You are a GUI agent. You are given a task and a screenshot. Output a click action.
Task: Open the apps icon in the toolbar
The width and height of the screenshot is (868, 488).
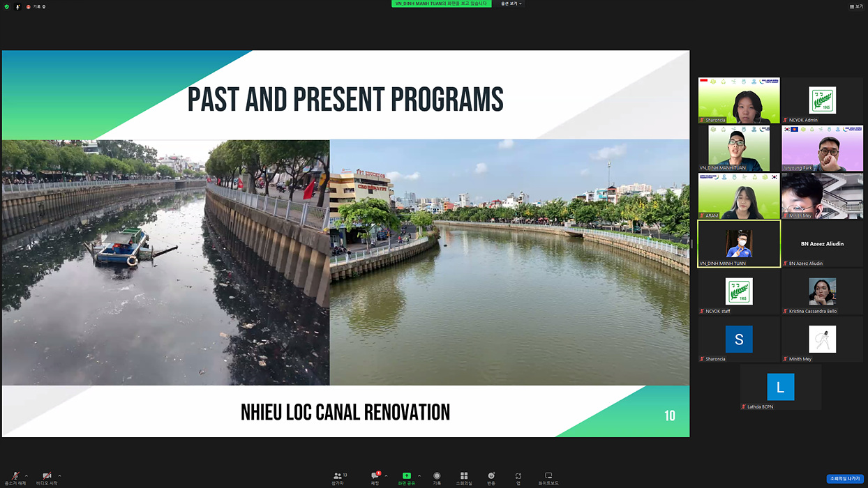pyautogui.click(x=518, y=478)
